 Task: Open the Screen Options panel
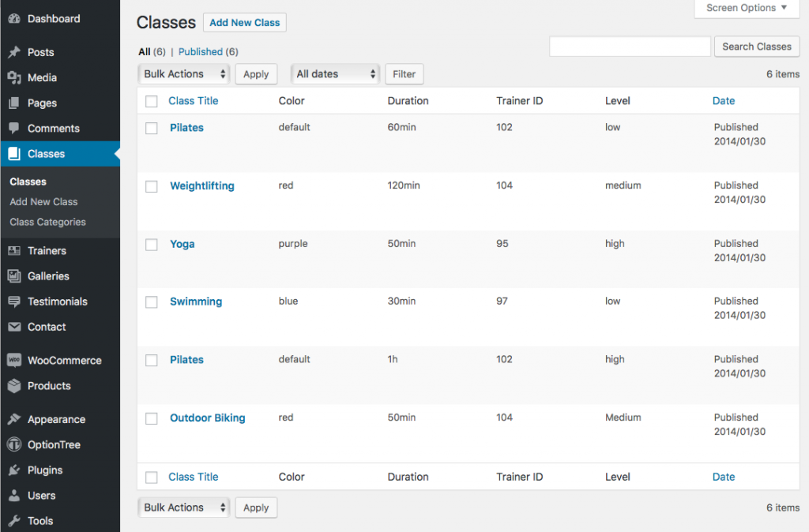click(x=746, y=9)
